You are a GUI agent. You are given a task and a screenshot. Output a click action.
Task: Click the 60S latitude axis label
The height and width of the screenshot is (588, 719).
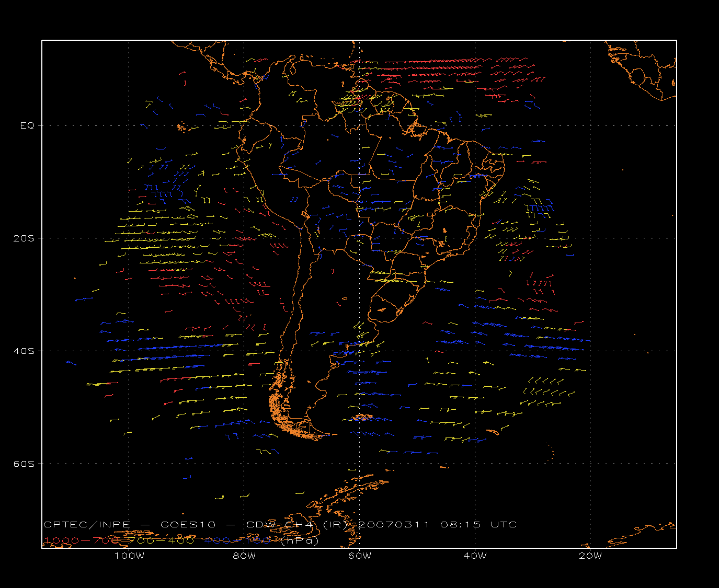pos(24,464)
